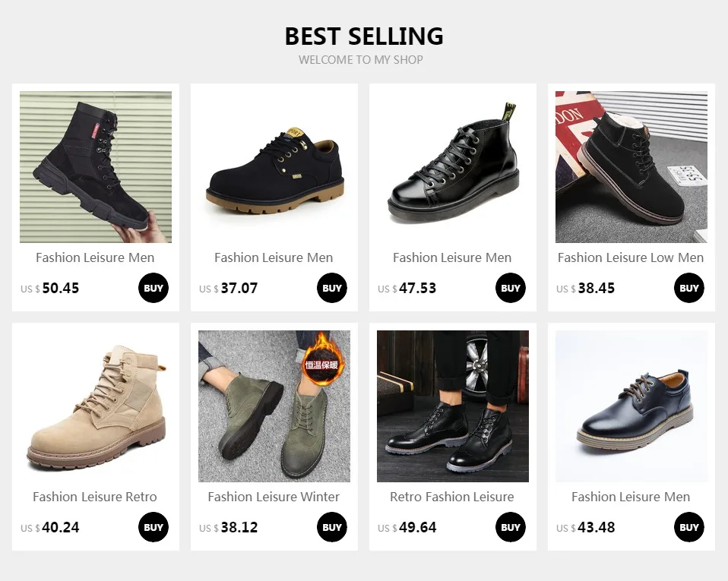This screenshot has width=728, height=581.
Task: Open the navy leather oxford shoe image
Action: pyautogui.click(x=631, y=406)
